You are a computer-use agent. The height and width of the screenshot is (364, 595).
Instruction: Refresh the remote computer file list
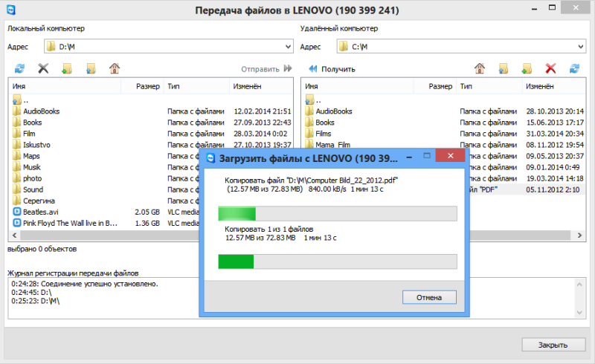[574, 68]
